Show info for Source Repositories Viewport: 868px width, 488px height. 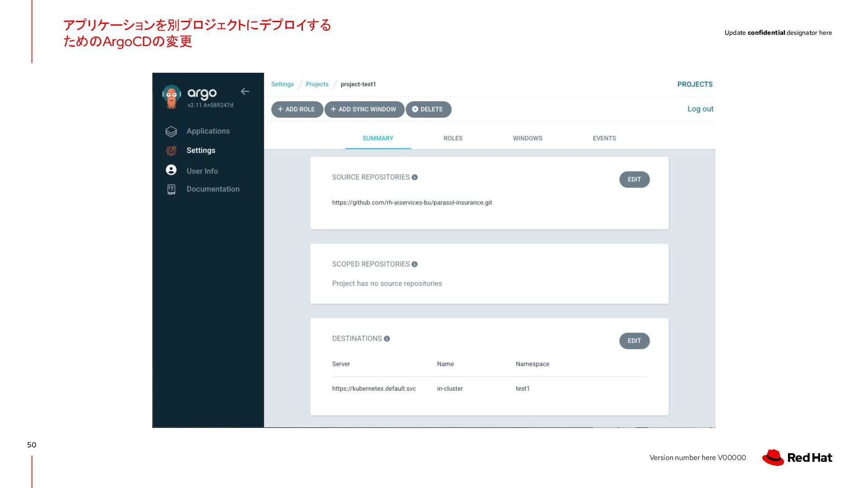(415, 178)
